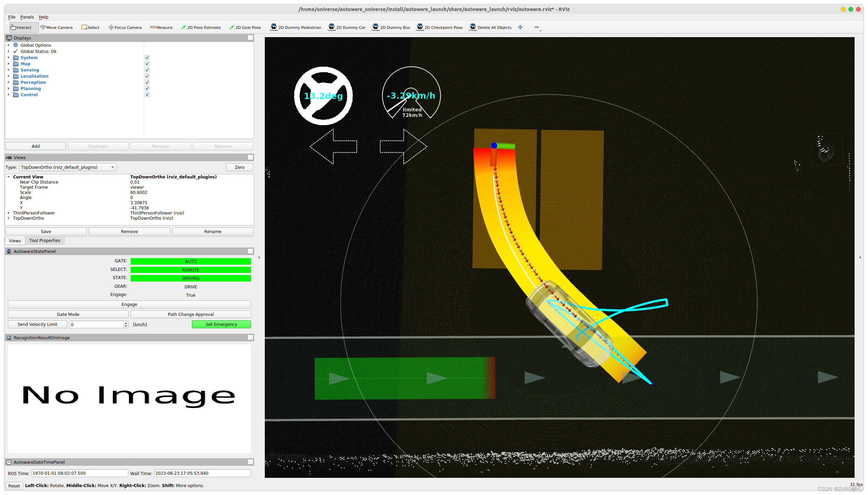Click the velocity limit input field
Viewport: 868px width, 495px height.
(x=96, y=324)
